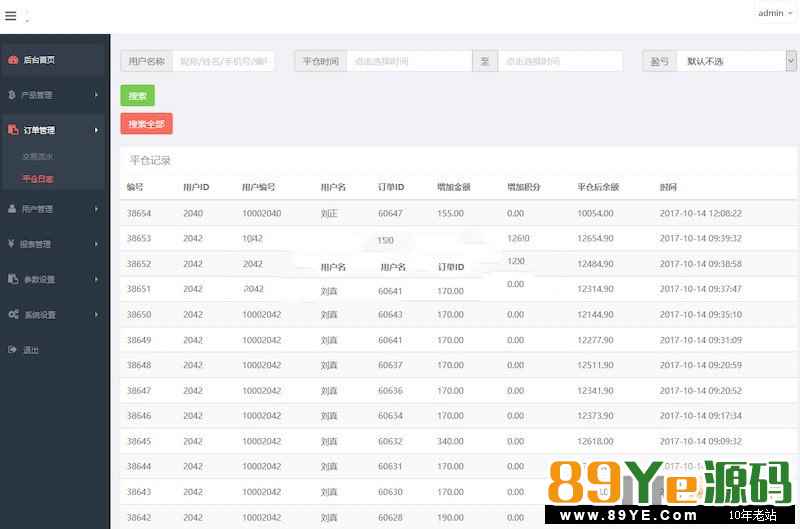Image resolution: width=800 pixels, height=529 pixels.
Task: Open the 盈亏 默认不选 dropdown
Action: click(x=736, y=61)
